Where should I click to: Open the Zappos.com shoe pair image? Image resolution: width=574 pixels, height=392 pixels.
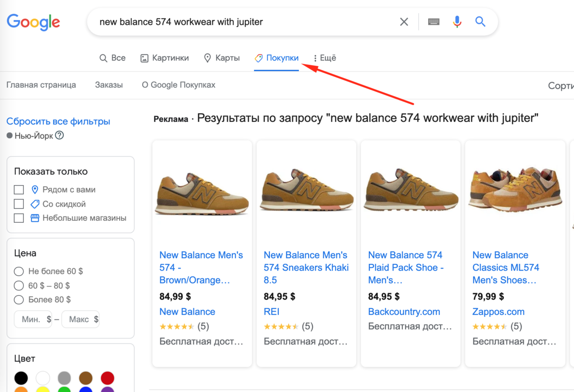coord(515,190)
